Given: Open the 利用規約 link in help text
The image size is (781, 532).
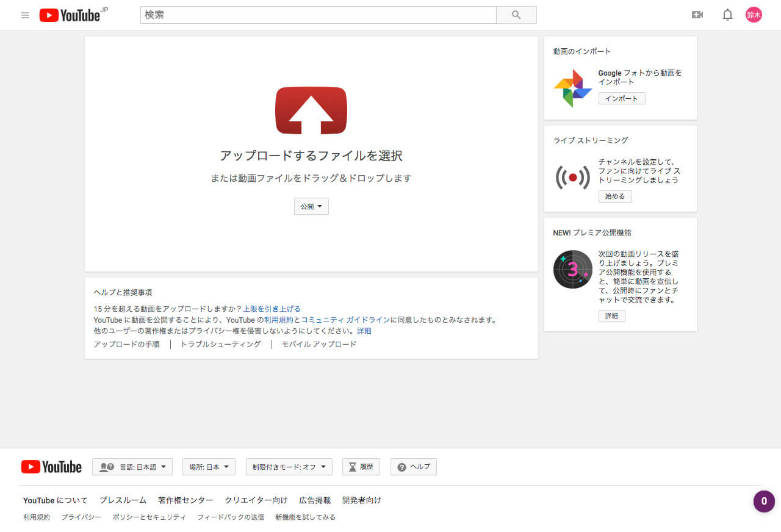Looking at the screenshot, I should coord(279,320).
